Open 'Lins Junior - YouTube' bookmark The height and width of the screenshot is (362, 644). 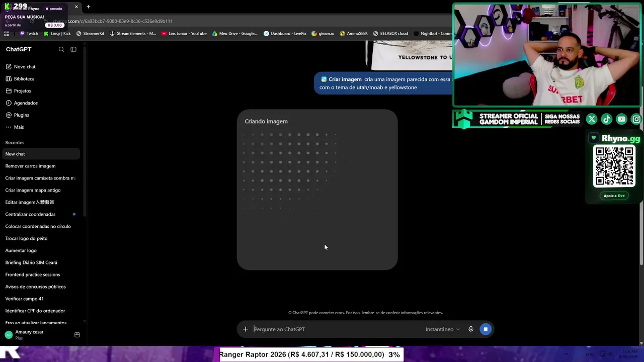coord(184,34)
